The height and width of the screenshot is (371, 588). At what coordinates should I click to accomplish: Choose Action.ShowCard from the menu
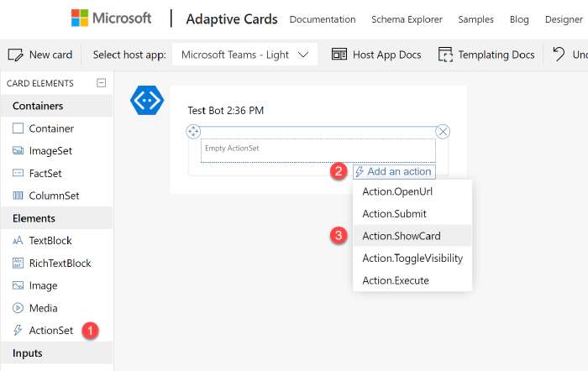coord(401,236)
